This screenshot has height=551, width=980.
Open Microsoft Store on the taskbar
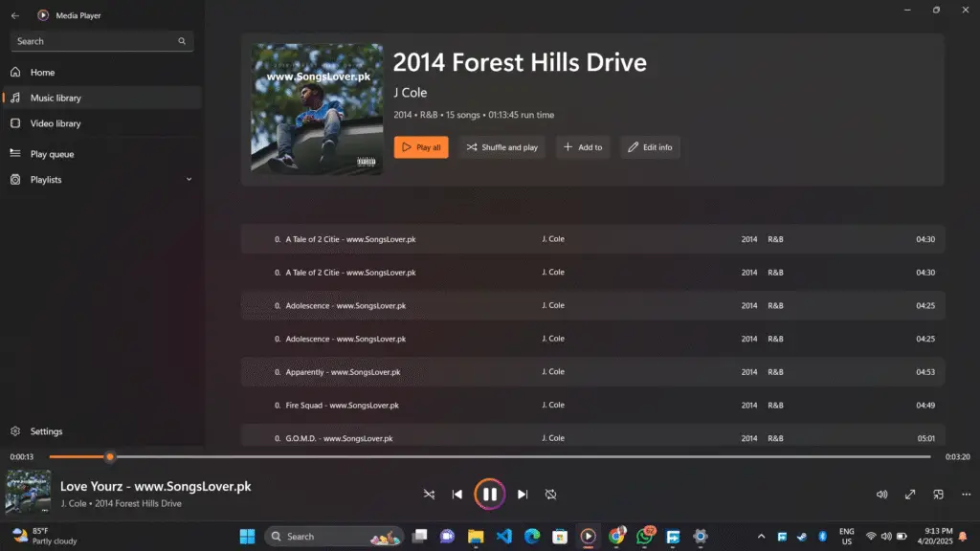click(x=560, y=536)
